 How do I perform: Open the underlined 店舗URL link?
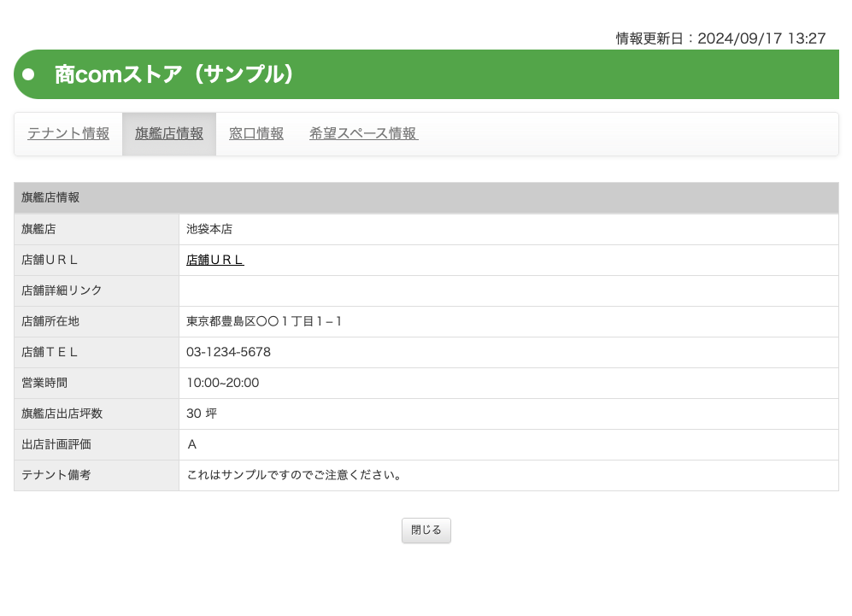point(215,260)
